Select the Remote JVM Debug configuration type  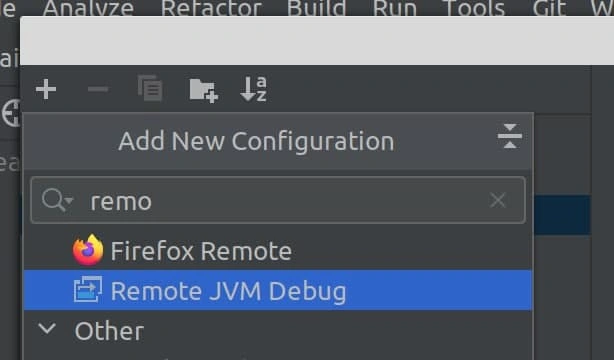click(x=278, y=290)
